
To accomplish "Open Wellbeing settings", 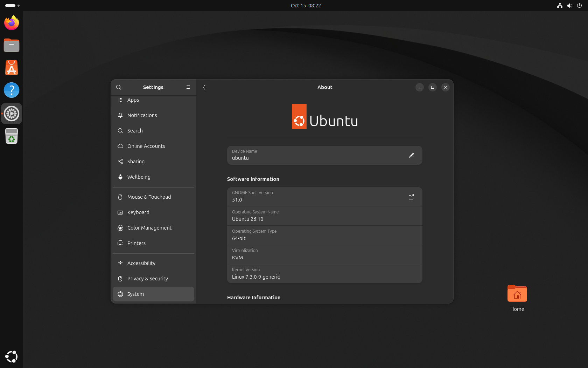I will point(153,177).
